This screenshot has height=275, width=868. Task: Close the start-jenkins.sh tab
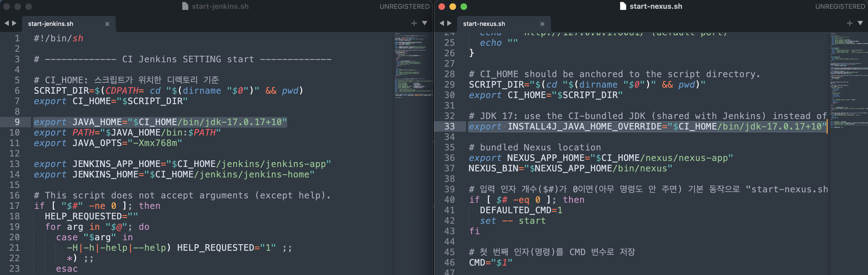click(x=107, y=24)
